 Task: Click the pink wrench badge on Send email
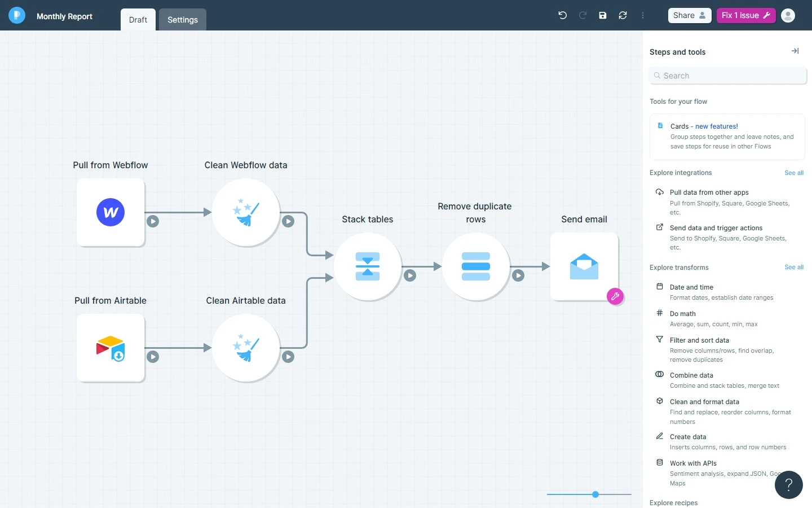[x=615, y=296]
